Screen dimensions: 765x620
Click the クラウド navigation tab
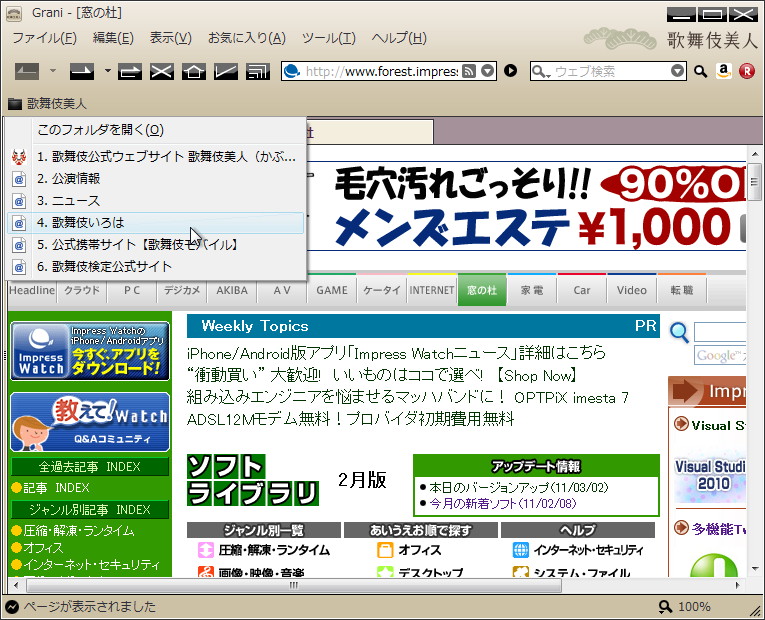point(82,290)
